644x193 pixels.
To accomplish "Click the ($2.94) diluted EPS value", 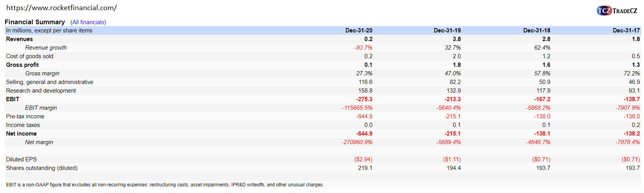I will point(363,159).
